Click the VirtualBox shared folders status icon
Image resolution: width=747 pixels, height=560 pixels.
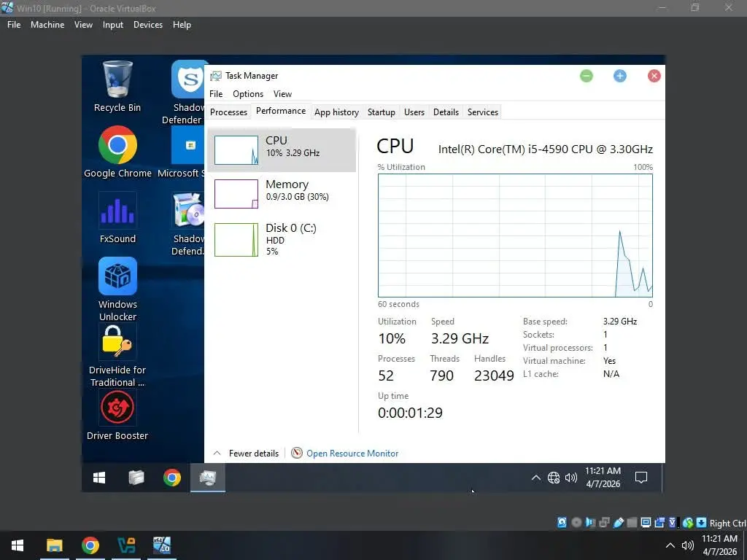point(632,522)
